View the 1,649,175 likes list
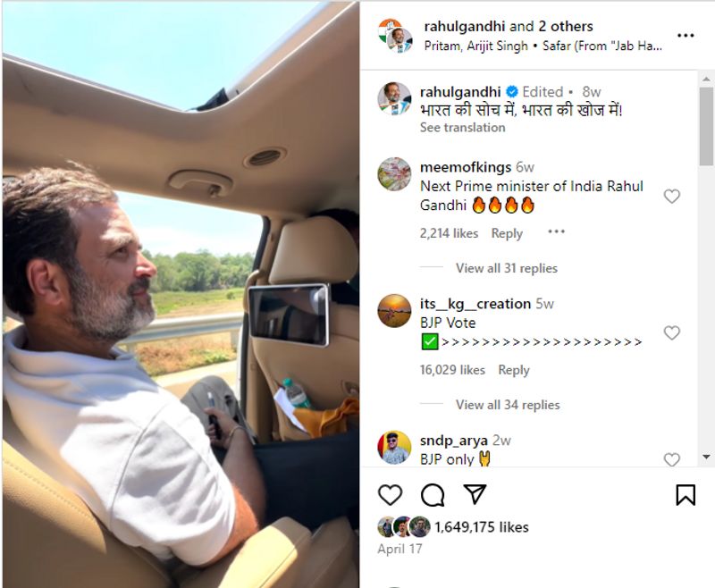The image size is (715, 588). (482, 527)
